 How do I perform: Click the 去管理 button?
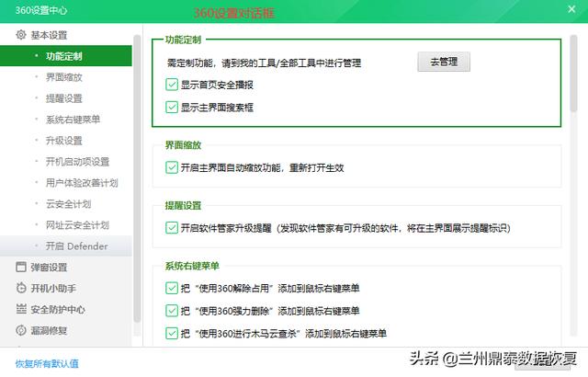(444, 62)
